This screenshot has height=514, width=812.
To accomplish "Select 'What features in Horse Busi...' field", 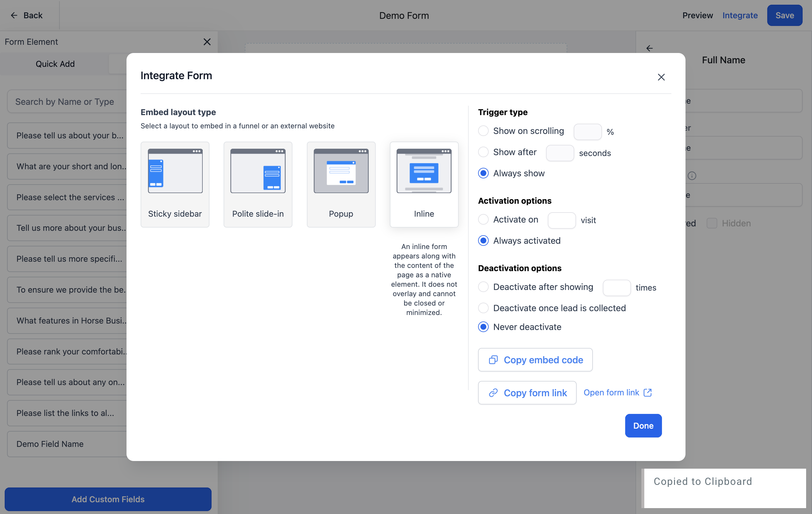I will pos(67,321).
